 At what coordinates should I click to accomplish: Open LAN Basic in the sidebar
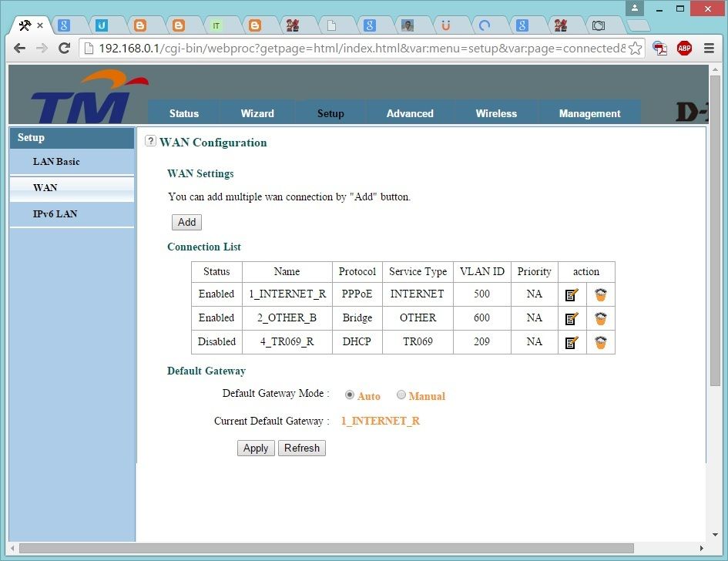(x=56, y=162)
